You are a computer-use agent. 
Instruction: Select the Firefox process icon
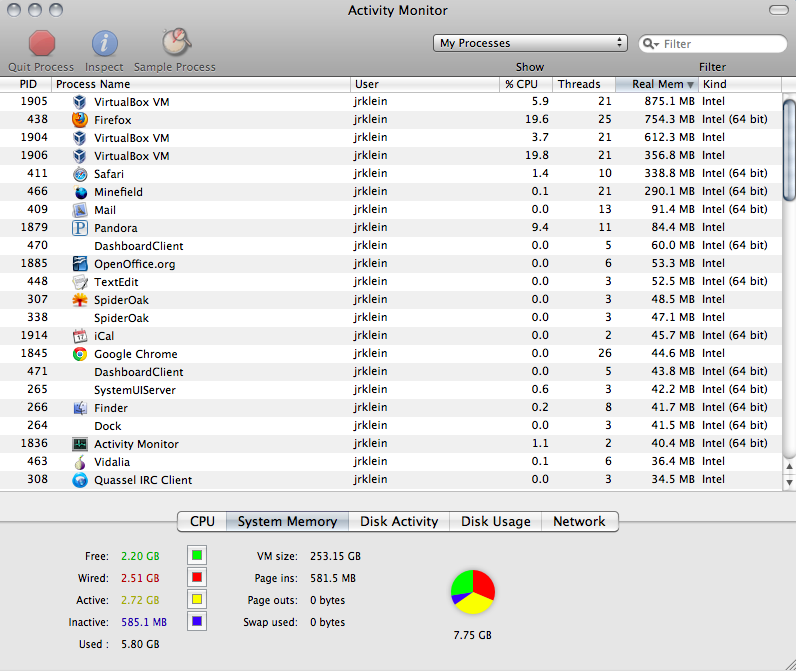click(80, 120)
